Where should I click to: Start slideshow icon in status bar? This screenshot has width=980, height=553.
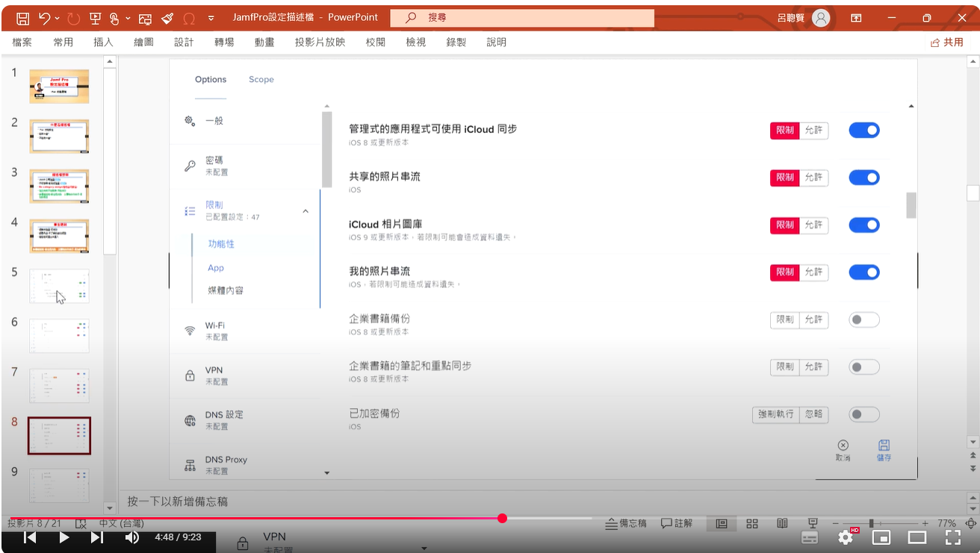point(813,524)
